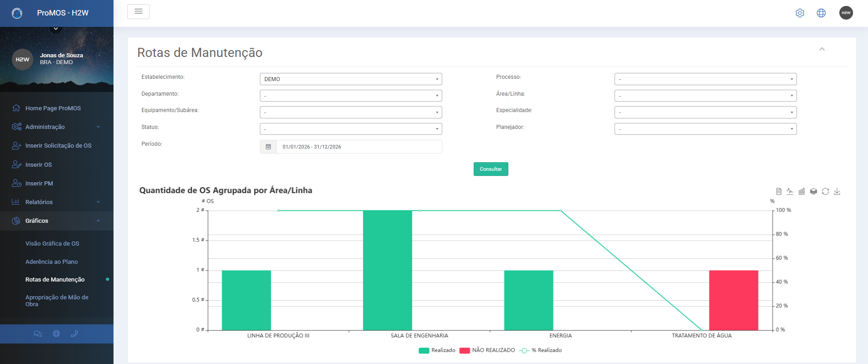
Task: Open Inserir Solicitação de OS
Action: tap(57, 145)
